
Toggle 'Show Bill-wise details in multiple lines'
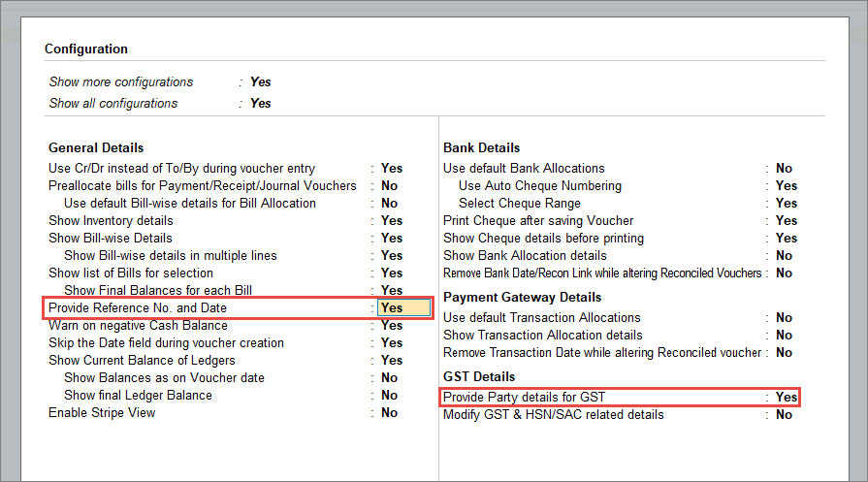point(391,256)
